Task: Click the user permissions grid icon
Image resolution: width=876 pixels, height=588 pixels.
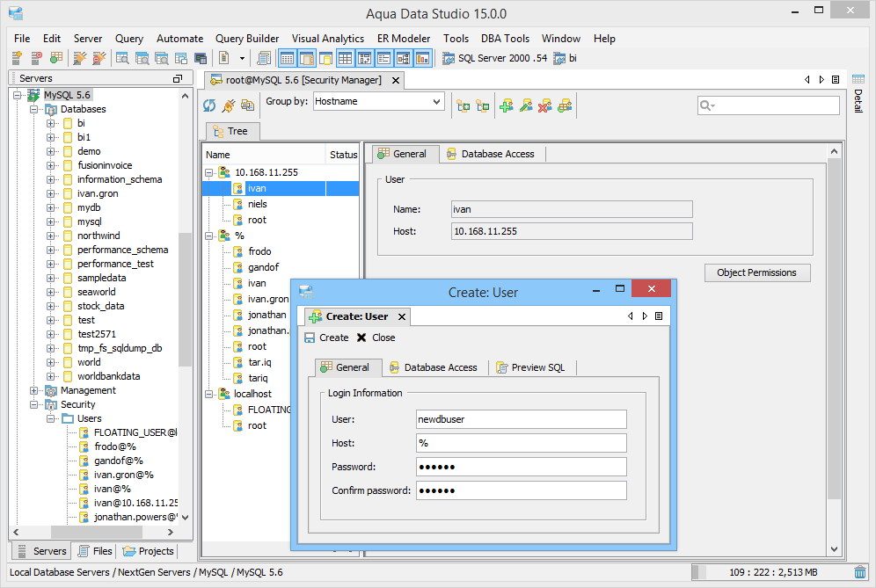Action: (x=565, y=105)
